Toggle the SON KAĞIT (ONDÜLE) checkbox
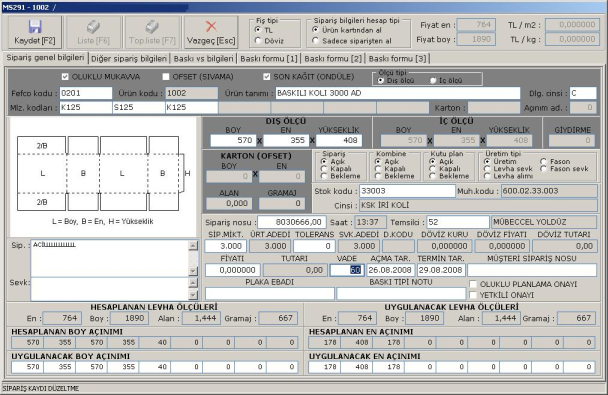Image resolution: width=608 pixels, height=395 pixels. 266,77
